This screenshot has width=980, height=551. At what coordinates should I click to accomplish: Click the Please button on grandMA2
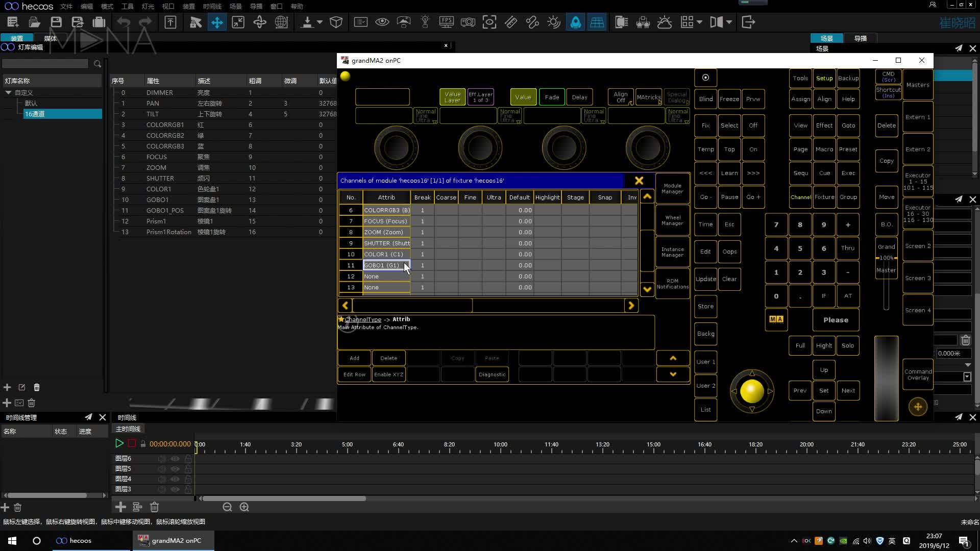(x=836, y=320)
